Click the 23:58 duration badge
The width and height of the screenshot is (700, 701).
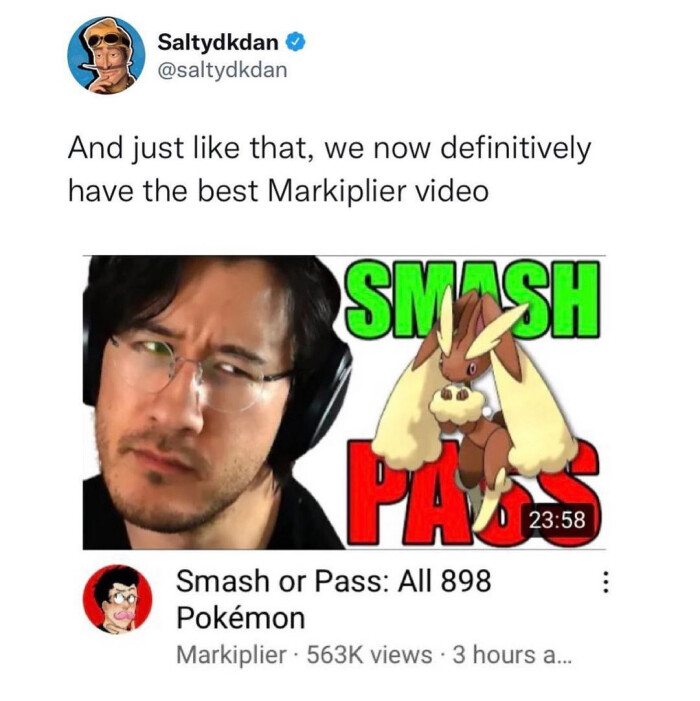point(557,520)
